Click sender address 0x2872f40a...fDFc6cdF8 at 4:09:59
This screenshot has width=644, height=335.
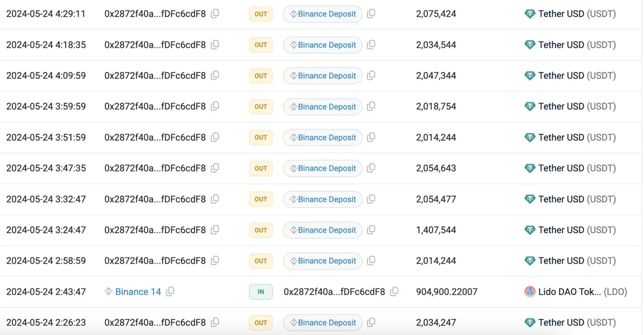pyautogui.click(x=155, y=75)
